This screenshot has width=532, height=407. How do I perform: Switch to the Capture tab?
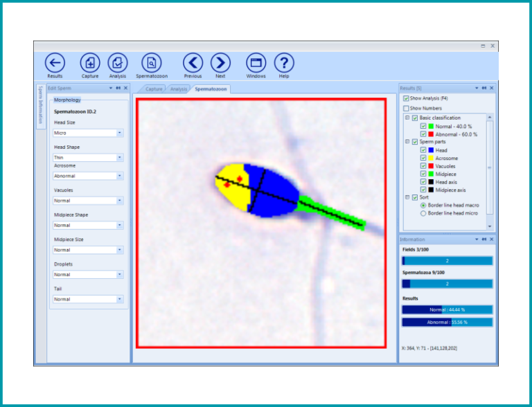pos(154,89)
